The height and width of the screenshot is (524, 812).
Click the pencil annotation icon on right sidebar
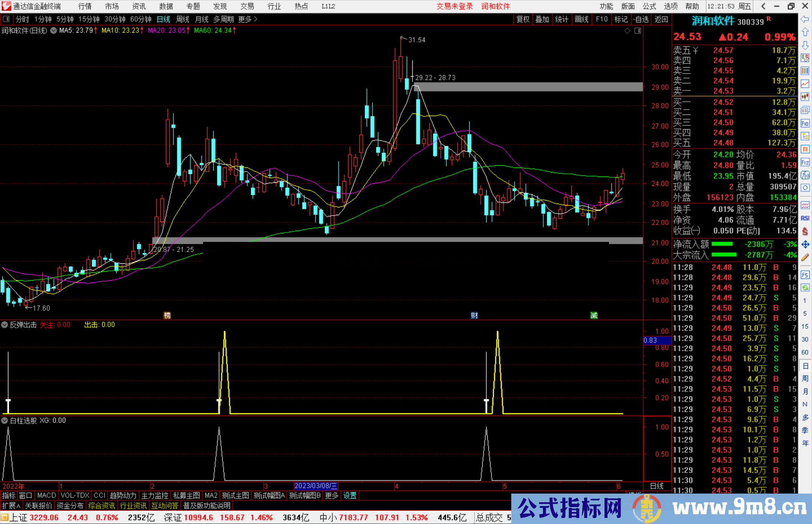coord(804,257)
